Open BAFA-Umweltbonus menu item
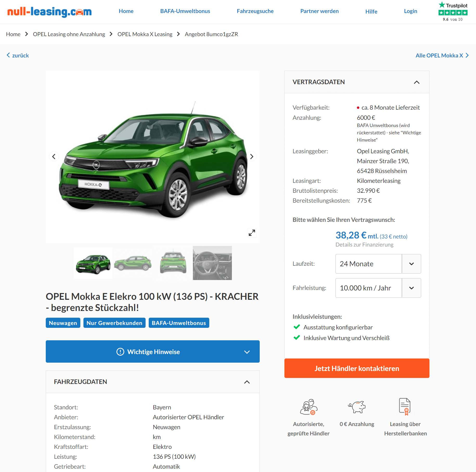Viewport: 476px width, 472px height. click(x=185, y=11)
